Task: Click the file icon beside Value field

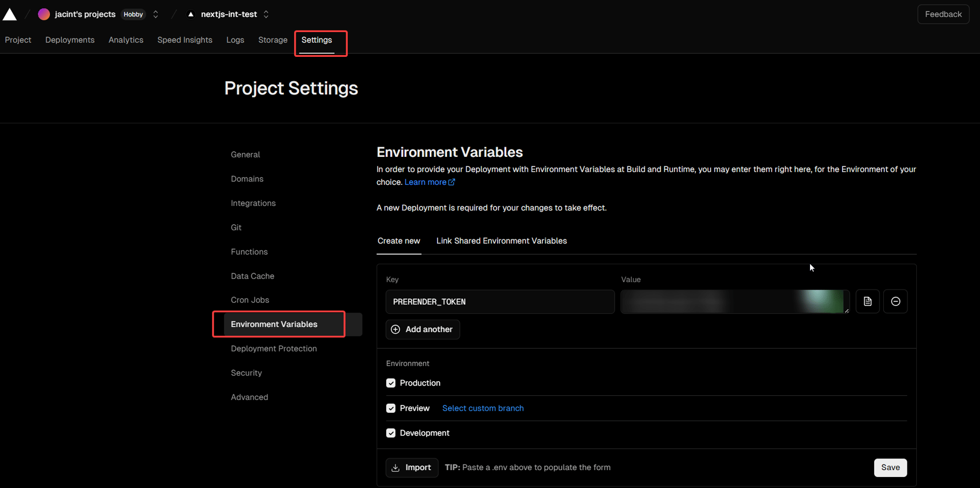Action: [867, 302]
